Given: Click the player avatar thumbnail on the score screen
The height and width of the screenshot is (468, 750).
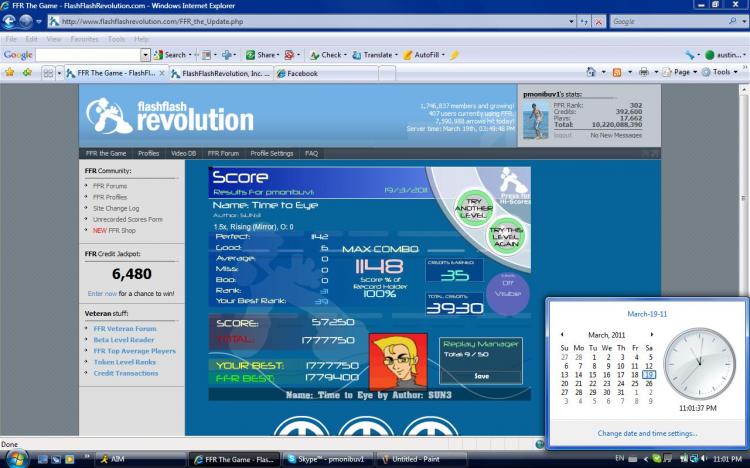Looking at the screenshot, I should (398, 361).
